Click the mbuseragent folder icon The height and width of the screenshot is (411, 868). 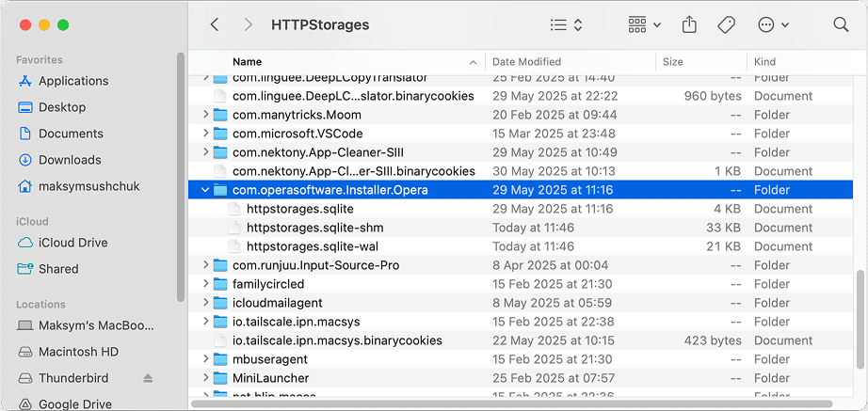click(221, 359)
